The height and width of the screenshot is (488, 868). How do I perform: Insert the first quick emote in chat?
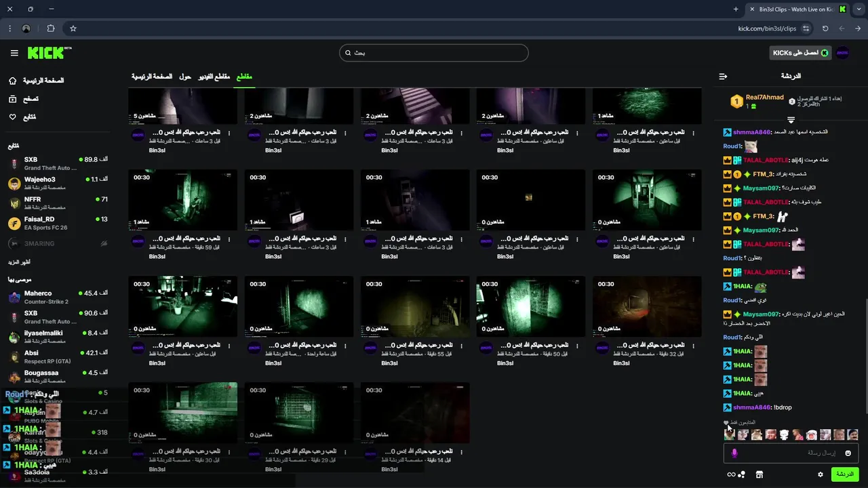coord(730,434)
